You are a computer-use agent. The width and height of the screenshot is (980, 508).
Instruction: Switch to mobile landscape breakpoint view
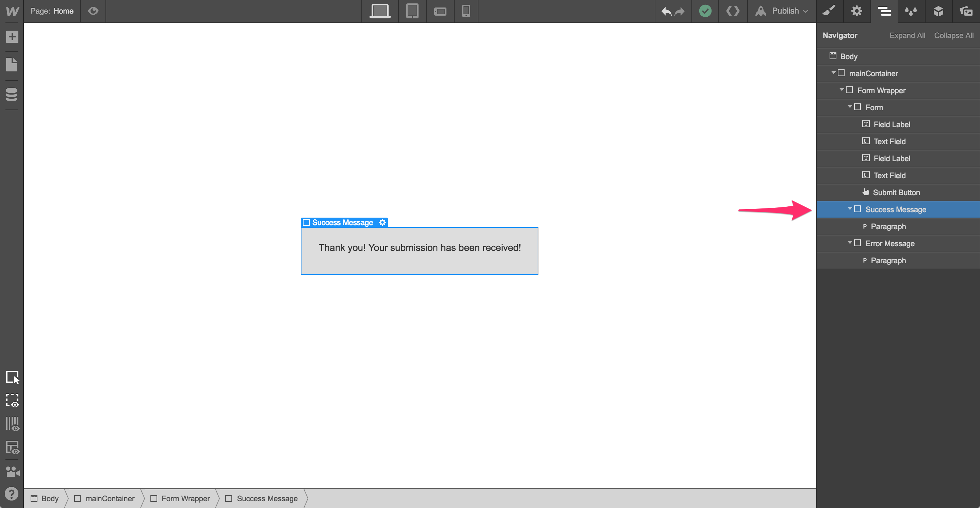click(440, 12)
